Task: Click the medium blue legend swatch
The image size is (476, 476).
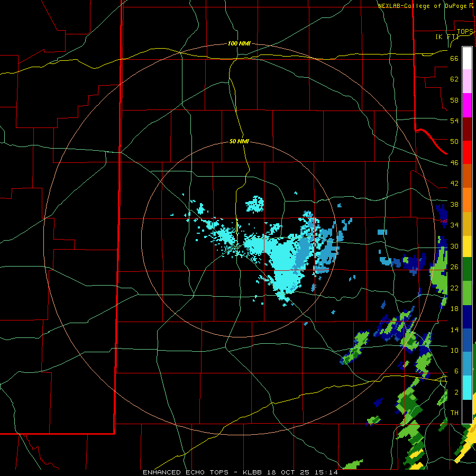Action: 467,340
